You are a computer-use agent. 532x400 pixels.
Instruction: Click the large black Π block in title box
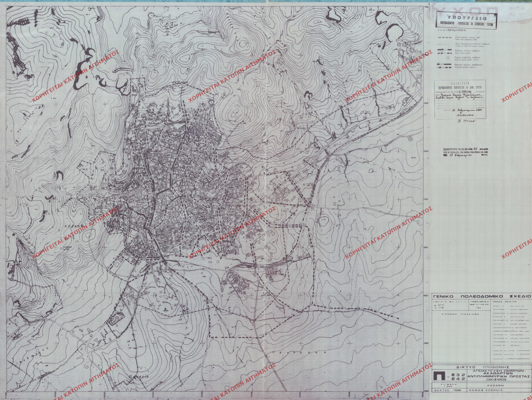click(x=439, y=376)
